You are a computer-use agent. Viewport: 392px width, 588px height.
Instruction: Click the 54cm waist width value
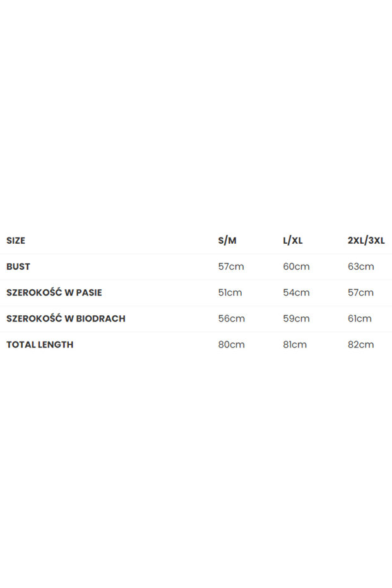coord(296,292)
